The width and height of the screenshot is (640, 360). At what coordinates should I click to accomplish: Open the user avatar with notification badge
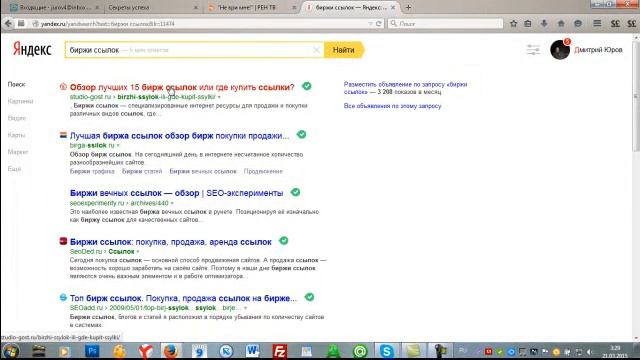tap(560, 49)
